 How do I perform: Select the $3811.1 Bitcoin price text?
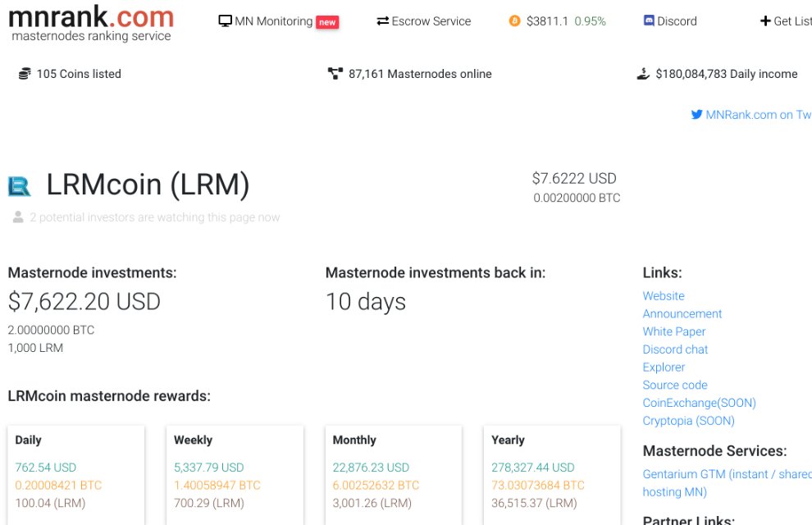tap(547, 21)
